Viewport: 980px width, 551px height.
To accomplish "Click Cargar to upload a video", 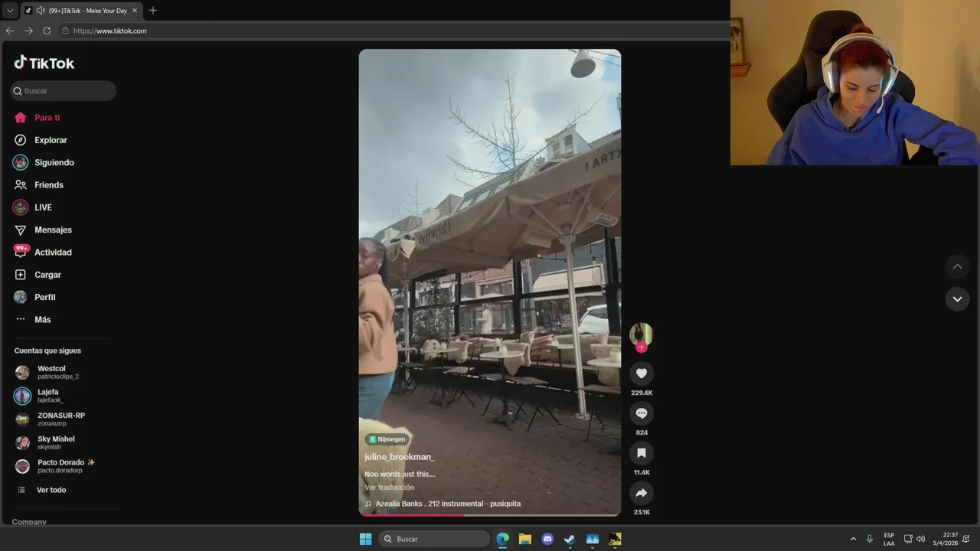I will 38,275.
